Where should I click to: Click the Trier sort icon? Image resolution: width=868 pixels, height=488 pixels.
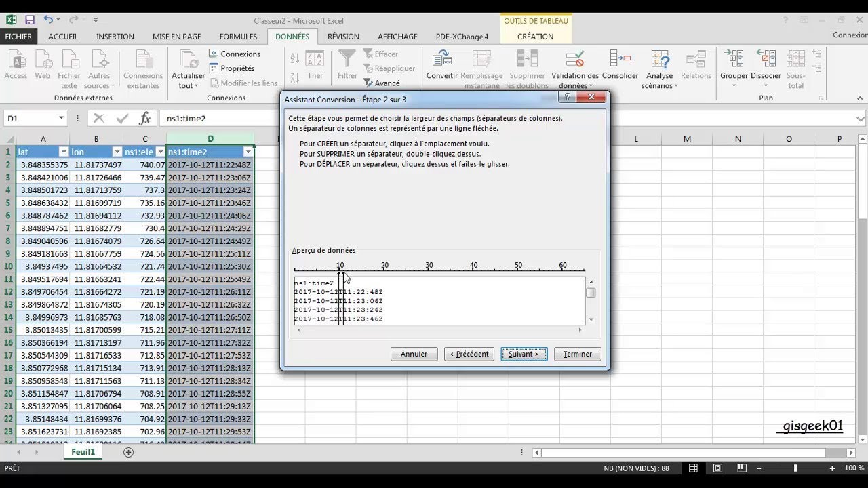tap(315, 66)
